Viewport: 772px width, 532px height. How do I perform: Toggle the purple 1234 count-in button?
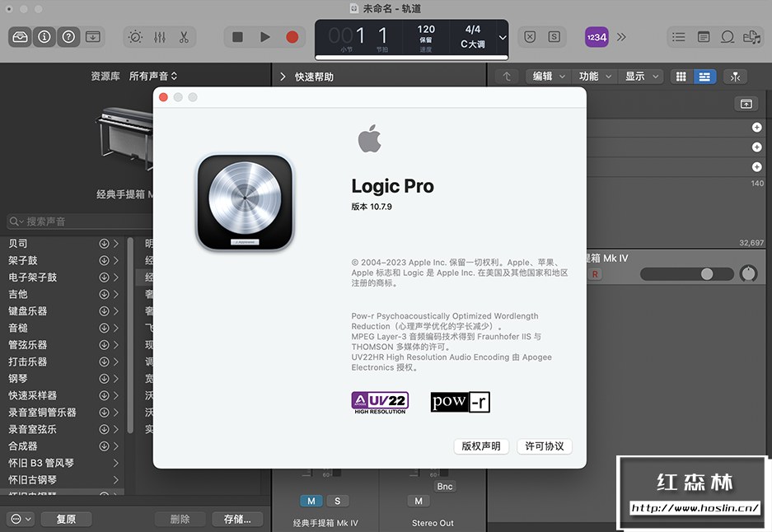point(597,37)
